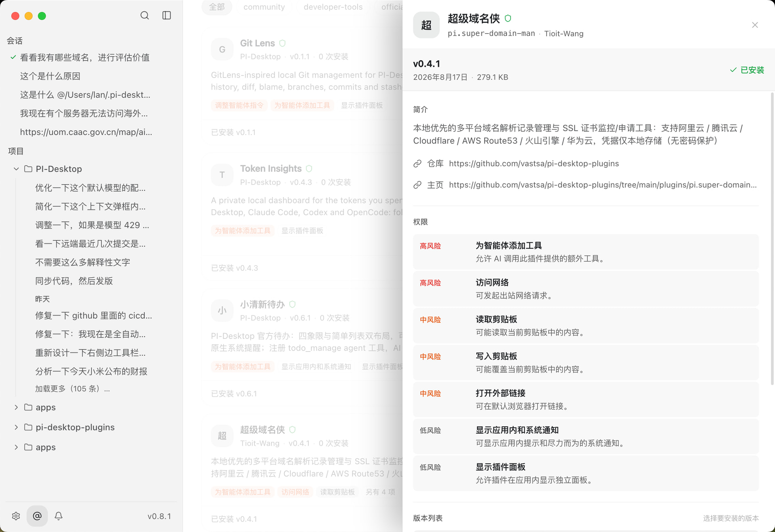Select the 全部 filter tab
Image resolution: width=775 pixels, height=532 pixels.
click(217, 7)
